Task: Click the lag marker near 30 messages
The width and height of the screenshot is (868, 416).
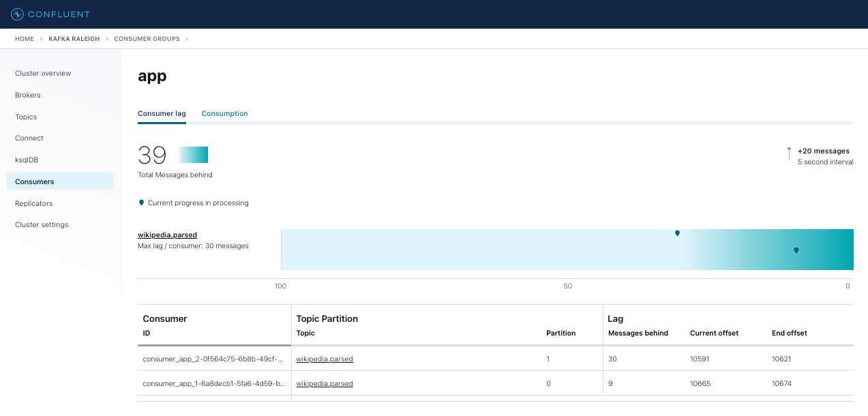Action: coord(677,233)
